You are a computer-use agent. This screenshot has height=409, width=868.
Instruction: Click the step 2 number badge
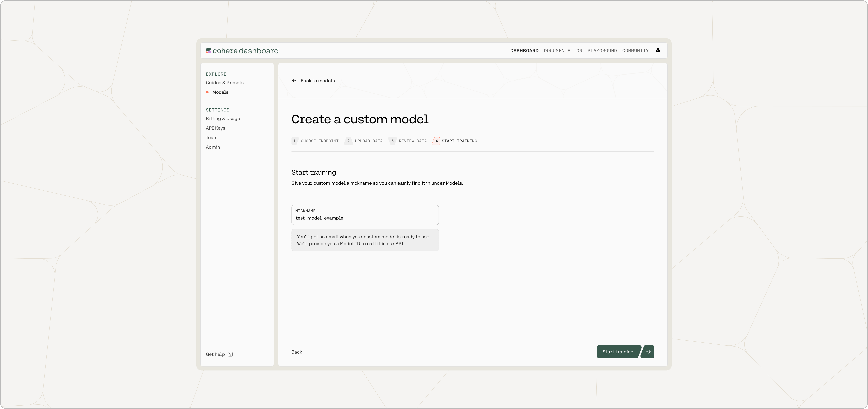click(x=348, y=141)
